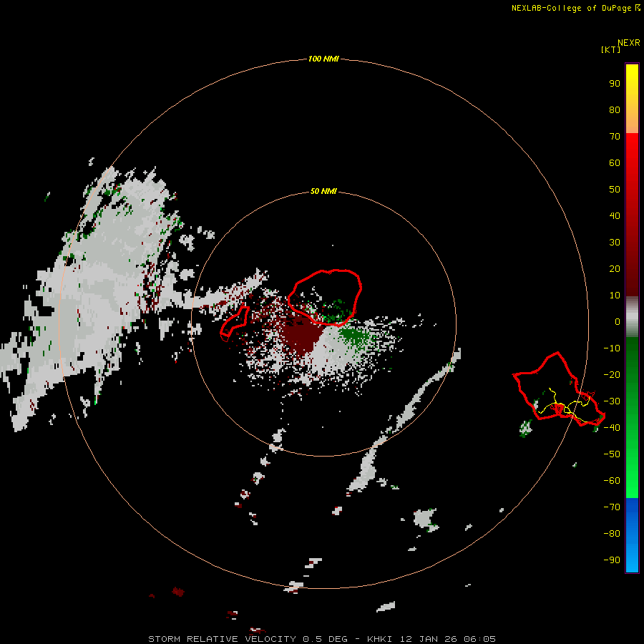The height and width of the screenshot is (644, 644).
Task: Click the -30 value on the velocity scale
Action: (x=612, y=401)
